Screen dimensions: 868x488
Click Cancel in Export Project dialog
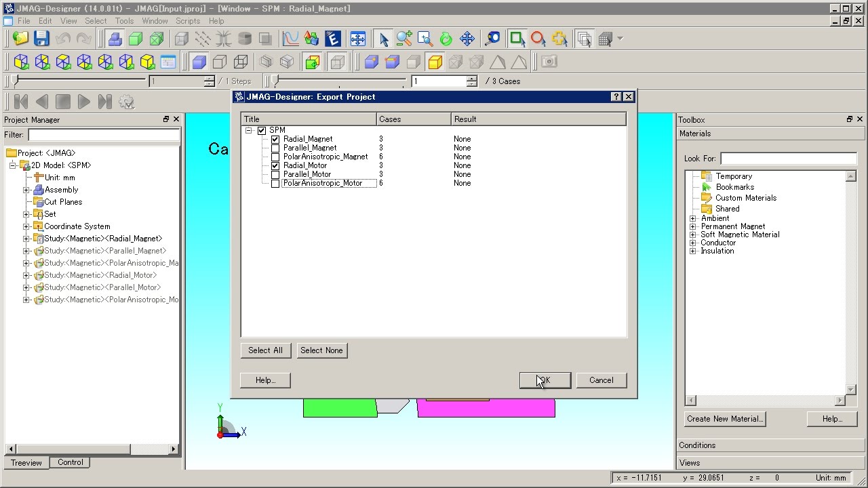pos(601,380)
